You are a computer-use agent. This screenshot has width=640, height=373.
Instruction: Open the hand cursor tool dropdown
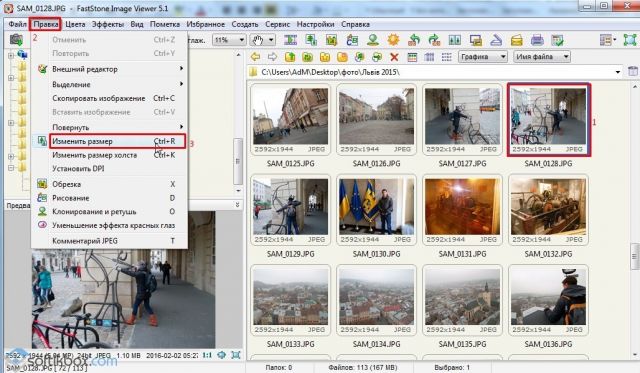tap(271, 40)
